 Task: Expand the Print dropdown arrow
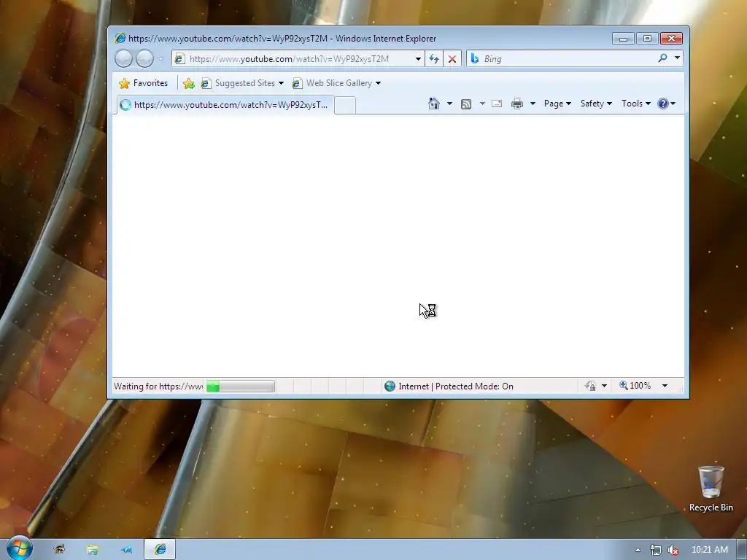click(x=533, y=104)
